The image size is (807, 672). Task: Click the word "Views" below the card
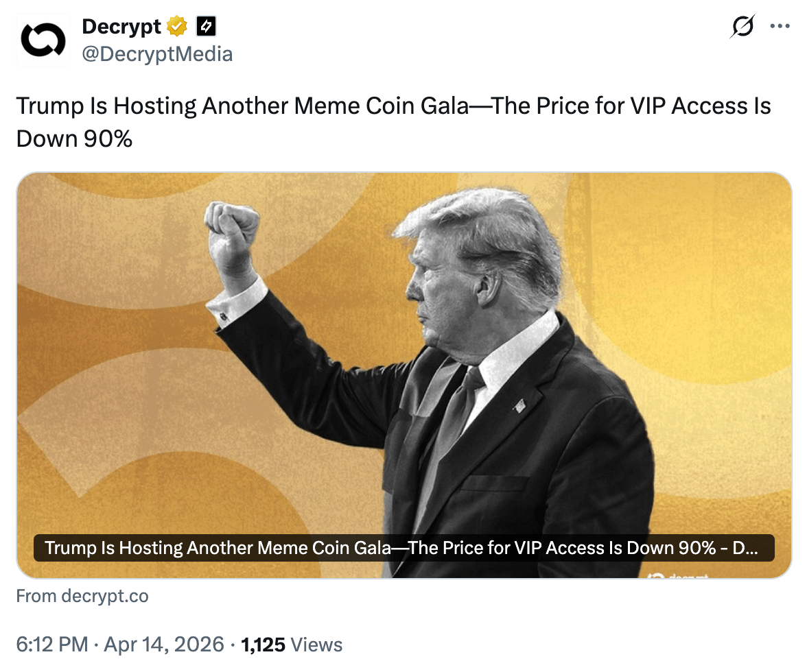pyautogui.click(x=316, y=645)
